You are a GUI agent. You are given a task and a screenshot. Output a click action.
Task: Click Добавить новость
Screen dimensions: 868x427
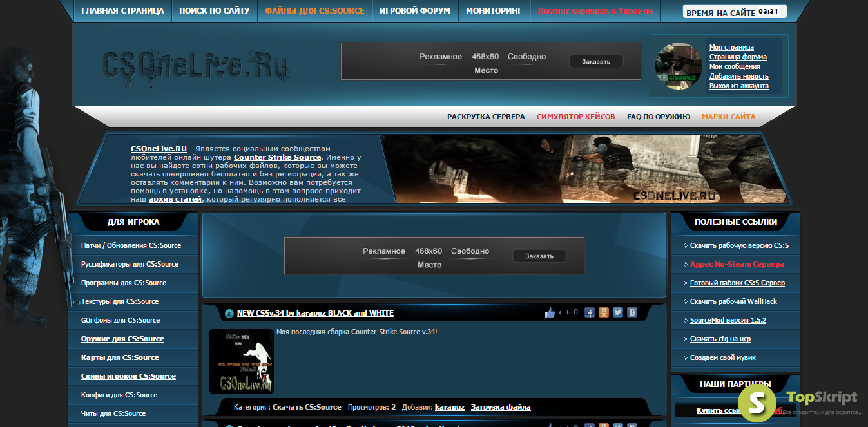pyautogui.click(x=739, y=76)
